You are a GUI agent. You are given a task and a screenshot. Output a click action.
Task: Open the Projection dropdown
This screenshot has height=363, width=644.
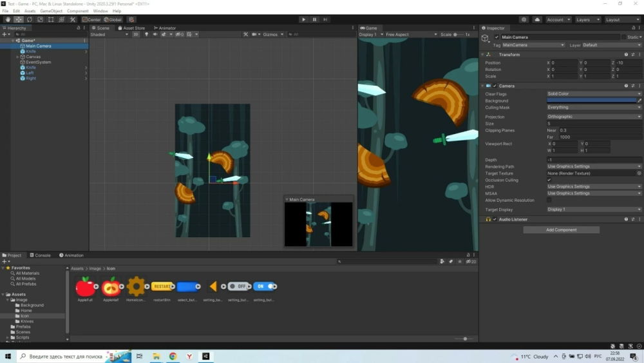click(594, 117)
